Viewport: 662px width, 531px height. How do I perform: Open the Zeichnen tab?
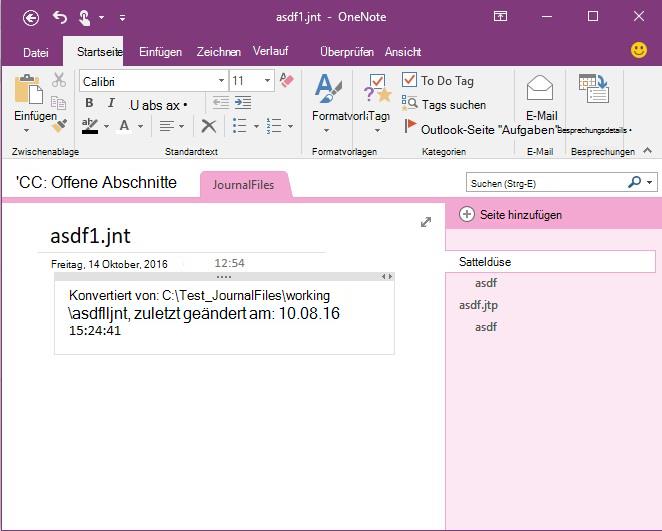pyautogui.click(x=218, y=52)
